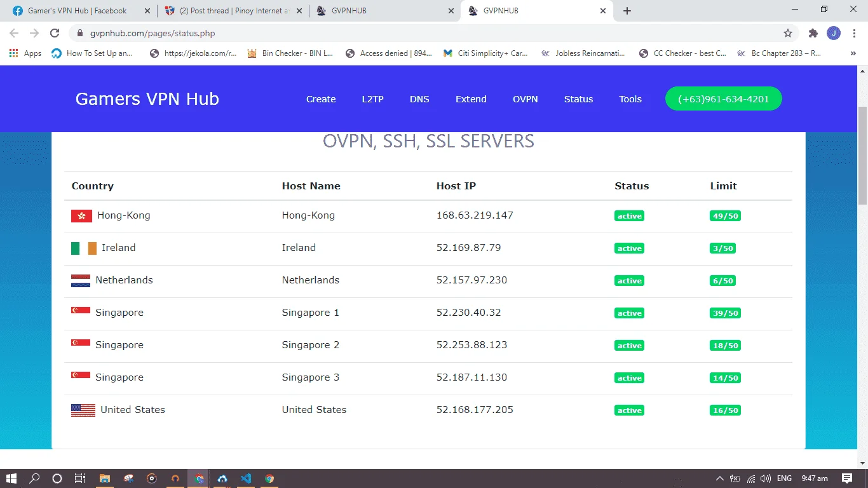Viewport: 868px width, 488px height.
Task: Open Task View on the taskbar
Action: (x=79, y=478)
